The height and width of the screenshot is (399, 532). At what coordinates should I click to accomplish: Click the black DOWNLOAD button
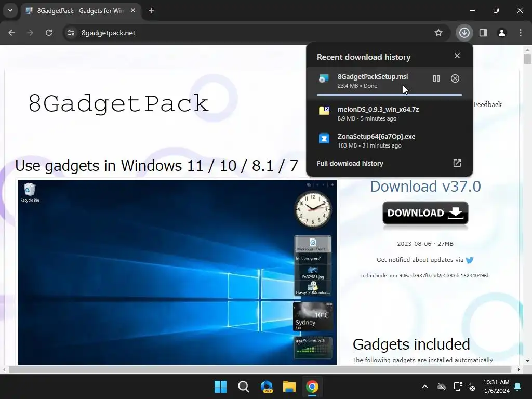(x=425, y=213)
